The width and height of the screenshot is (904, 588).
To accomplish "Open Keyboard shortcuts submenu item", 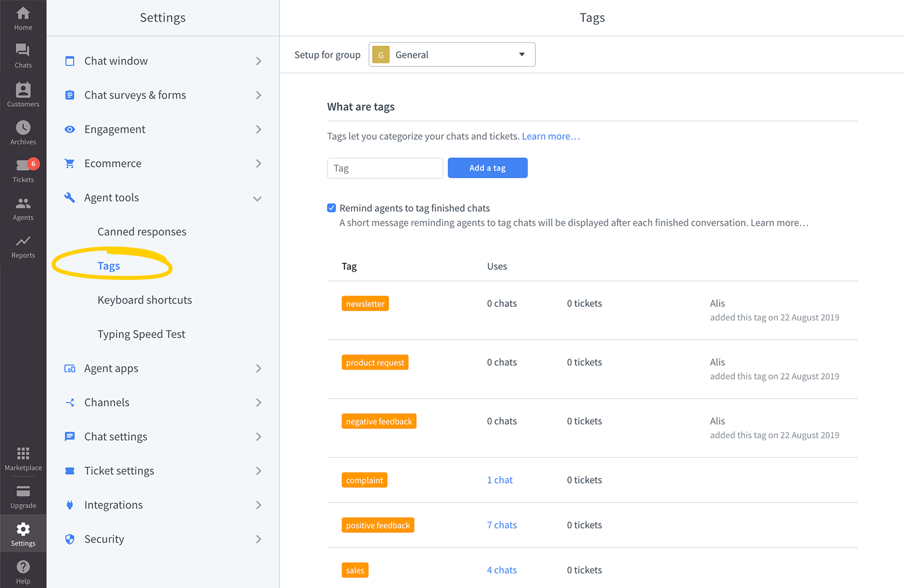I will pyautogui.click(x=145, y=300).
